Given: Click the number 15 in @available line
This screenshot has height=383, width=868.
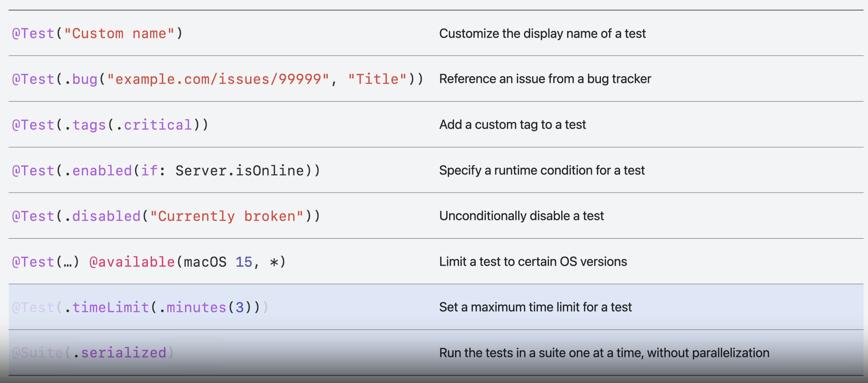Looking at the screenshot, I should pos(244,262).
